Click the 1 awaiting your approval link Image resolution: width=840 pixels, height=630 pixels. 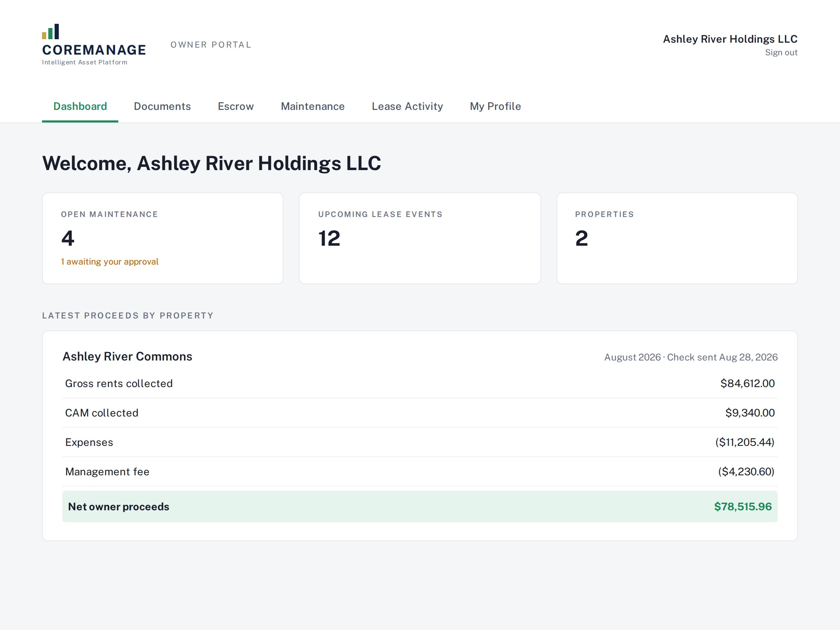point(110,262)
